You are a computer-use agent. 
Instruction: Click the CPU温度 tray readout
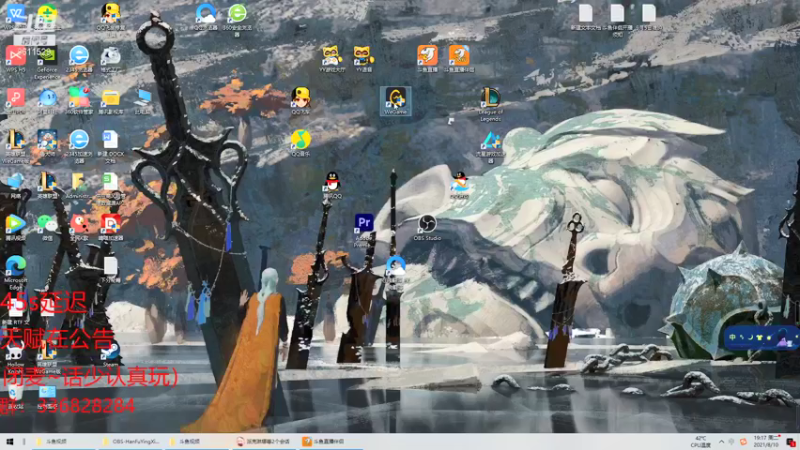tap(701, 442)
